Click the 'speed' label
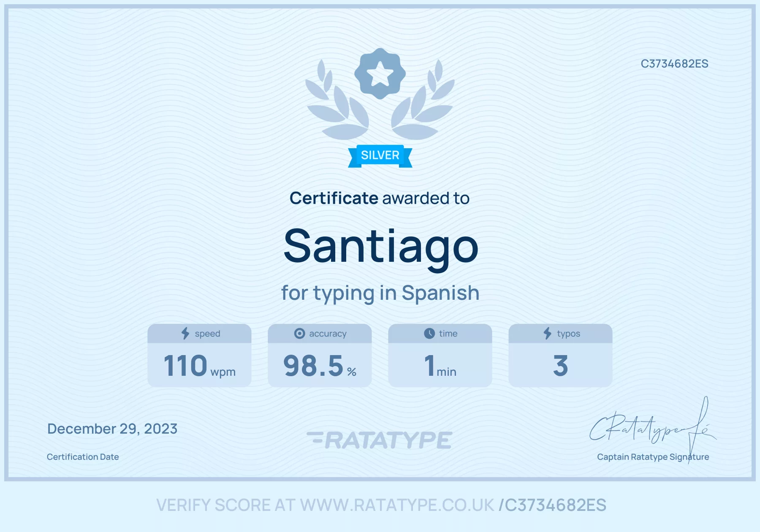The image size is (760, 532). 207,334
